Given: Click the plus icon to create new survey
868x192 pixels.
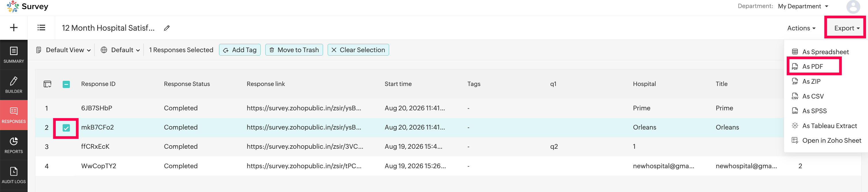Looking at the screenshot, I should click(x=14, y=28).
